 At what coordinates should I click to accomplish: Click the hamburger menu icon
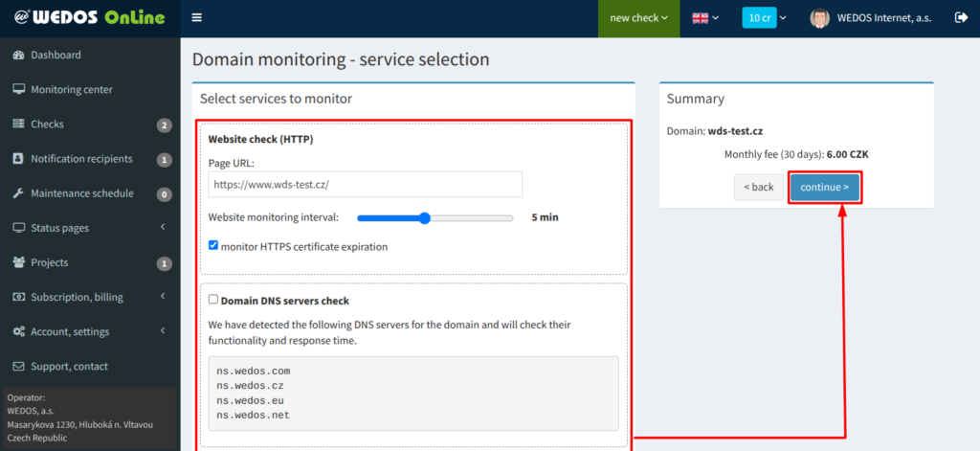click(197, 18)
